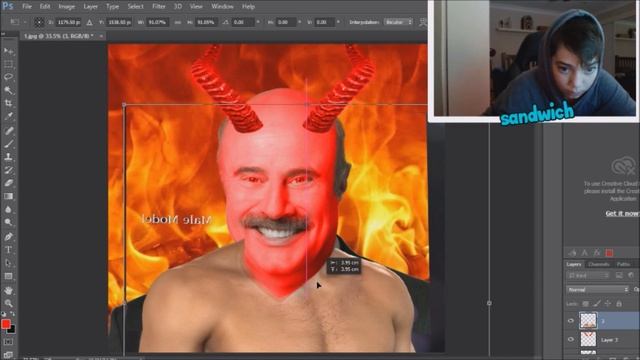The height and width of the screenshot is (360, 640).
Task: Close the 1.jpg document tab
Action: pos(101,36)
